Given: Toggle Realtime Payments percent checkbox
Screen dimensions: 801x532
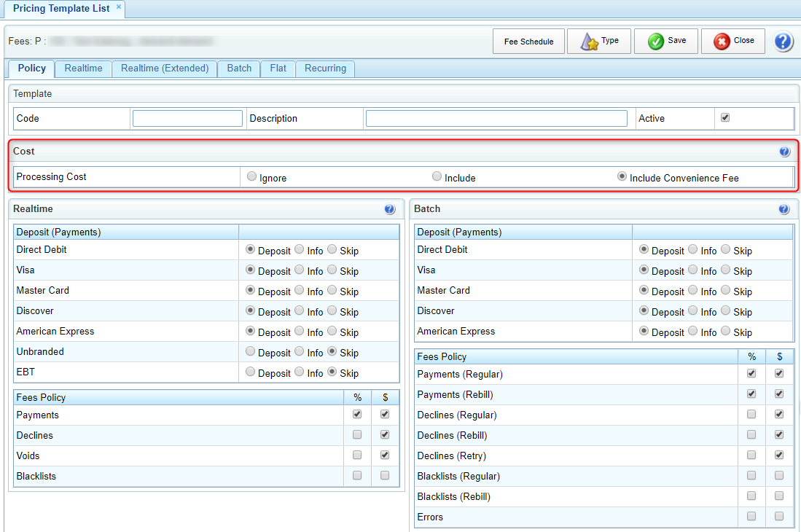Looking at the screenshot, I should (x=357, y=414).
